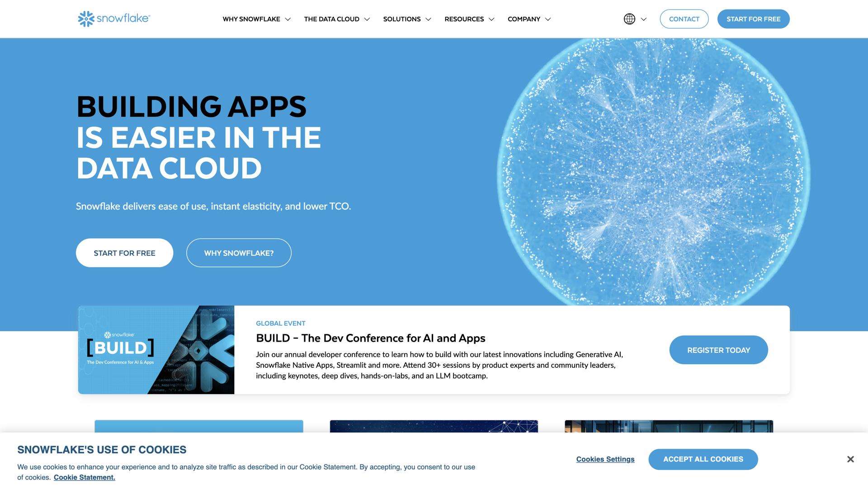Click the white hero Start For Free button
This screenshot has height=488, width=868.
124,253
